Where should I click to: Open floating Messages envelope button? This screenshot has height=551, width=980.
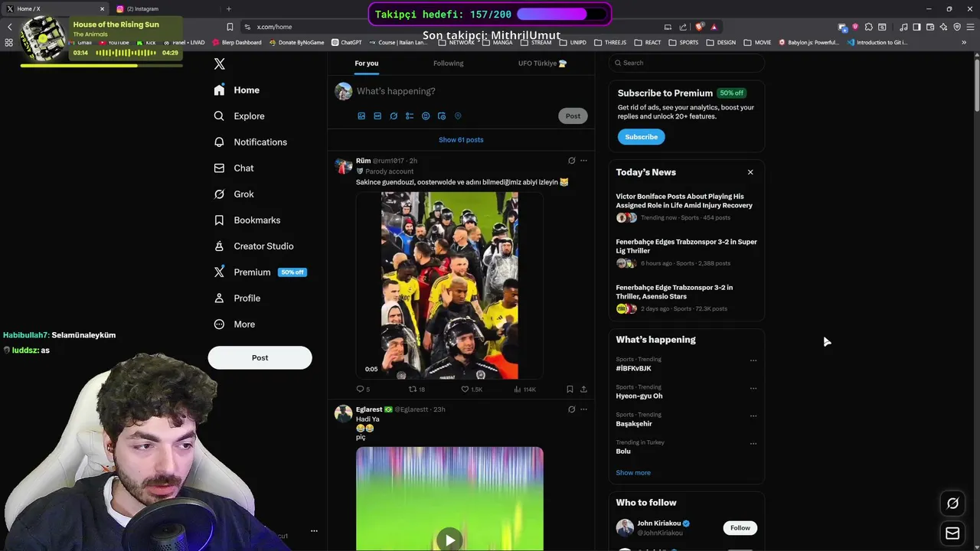[952, 533]
